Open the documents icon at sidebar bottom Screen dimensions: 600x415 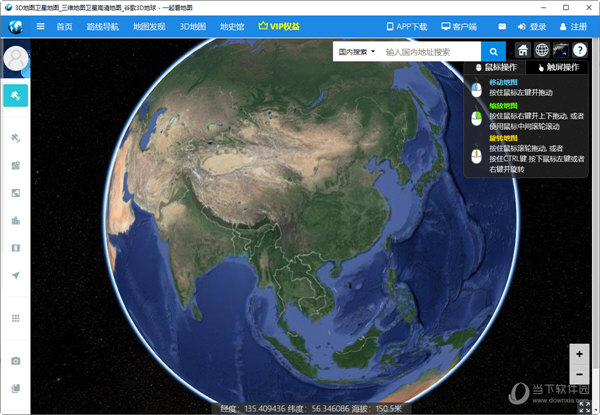coord(16,389)
